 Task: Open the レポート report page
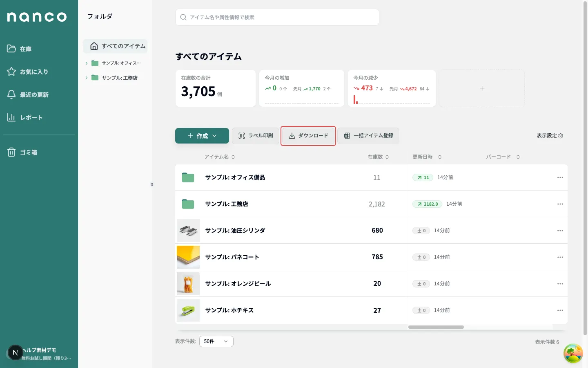pyautogui.click(x=24, y=117)
